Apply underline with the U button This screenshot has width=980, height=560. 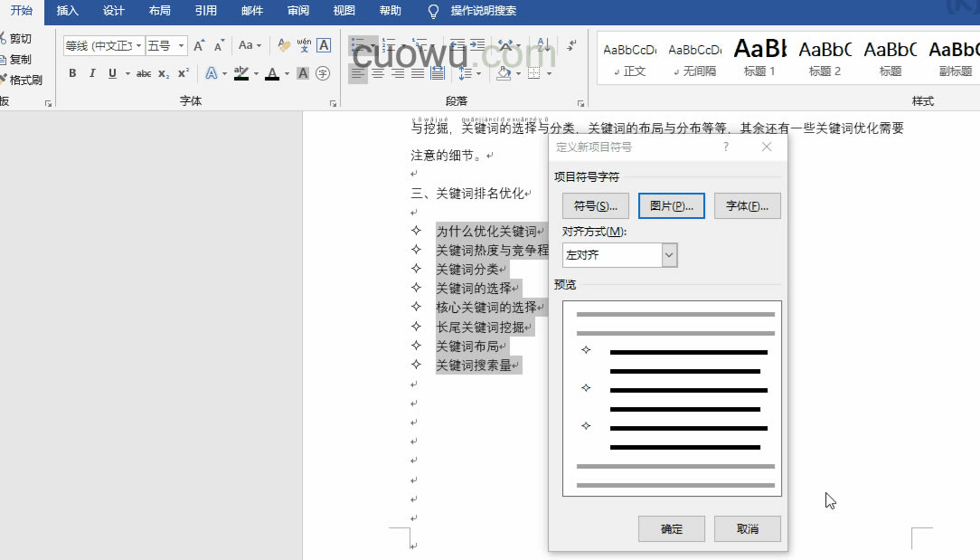click(112, 73)
